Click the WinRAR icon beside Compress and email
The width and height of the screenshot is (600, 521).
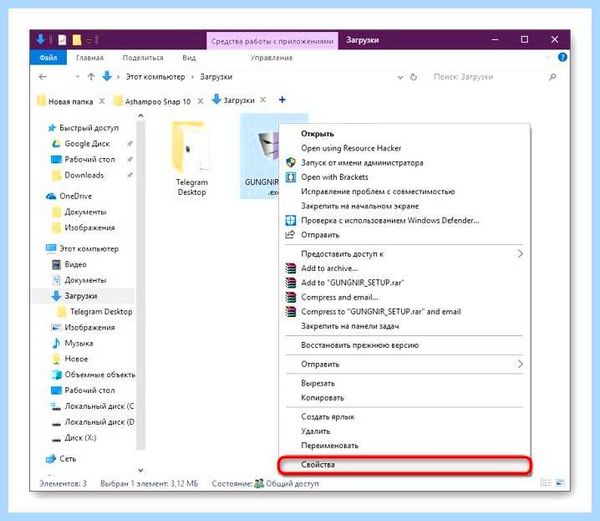(291, 297)
